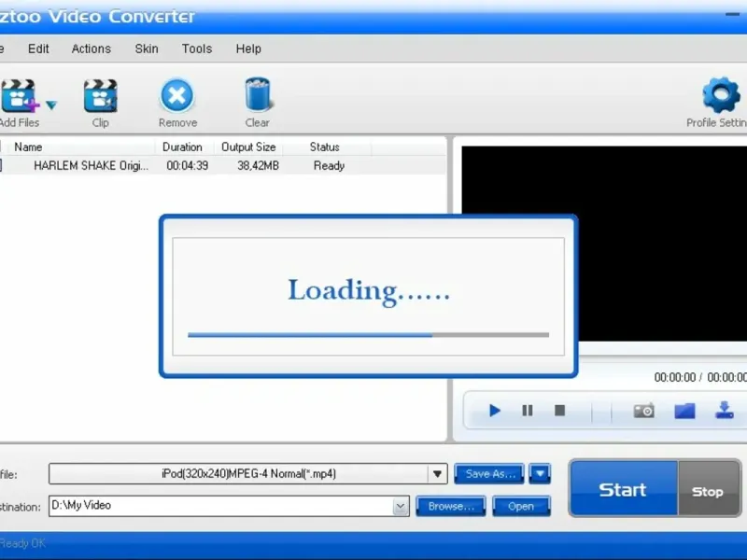This screenshot has height=560, width=747.
Task: Start the conversion
Action: [x=624, y=489]
